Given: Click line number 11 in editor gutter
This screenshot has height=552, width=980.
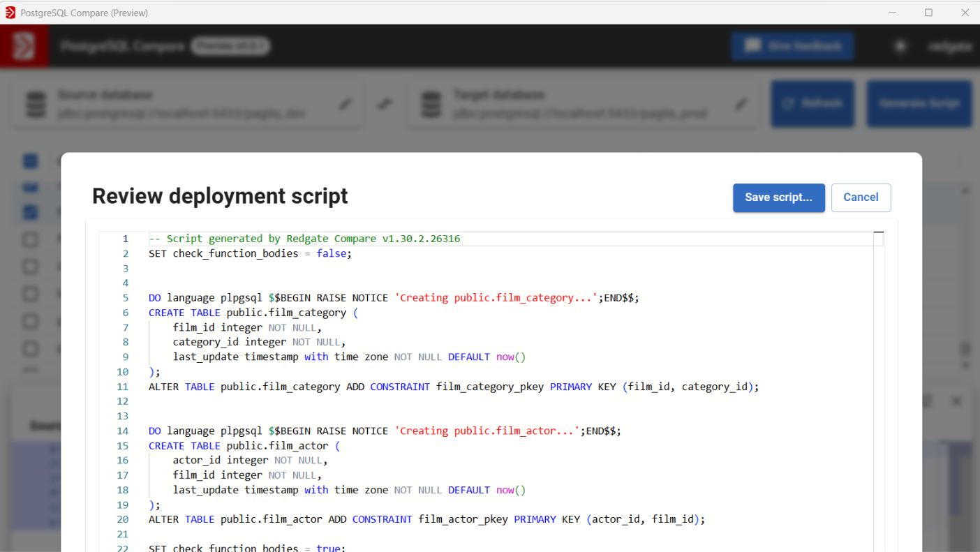Looking at the screenshot, I should coord(123,387).
